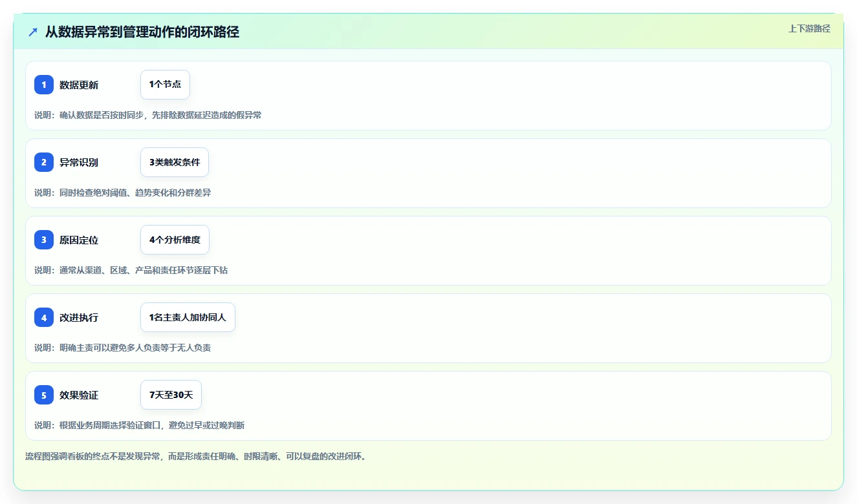Click the title 从数据异常到管理动作的闭环路径

142,32
